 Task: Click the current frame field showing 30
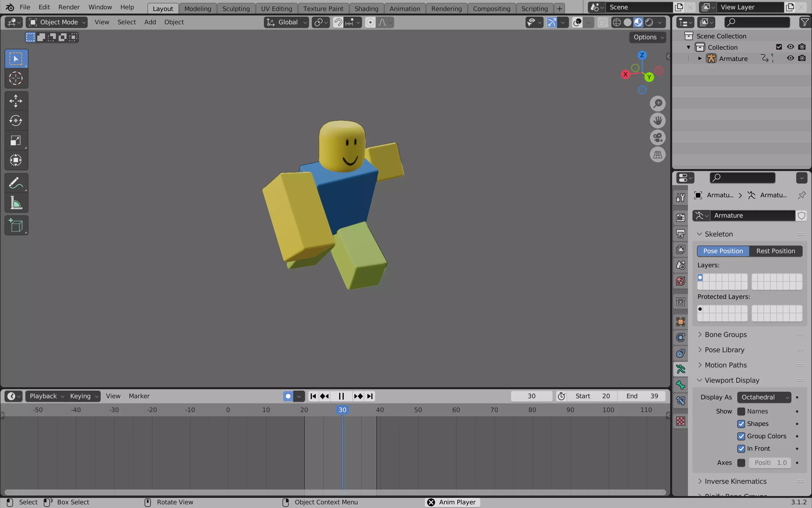pyautogui.click(x=531, y=396)
